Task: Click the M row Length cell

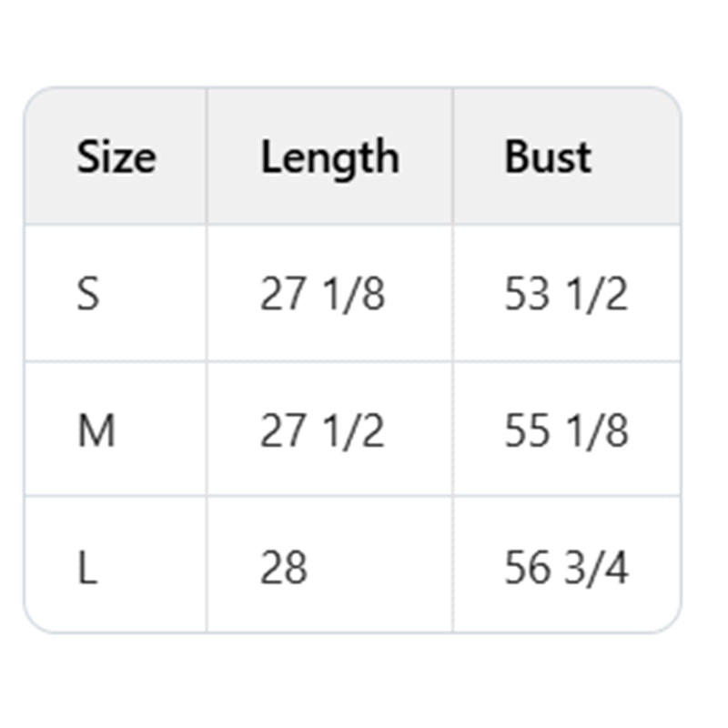Action: 322,430
